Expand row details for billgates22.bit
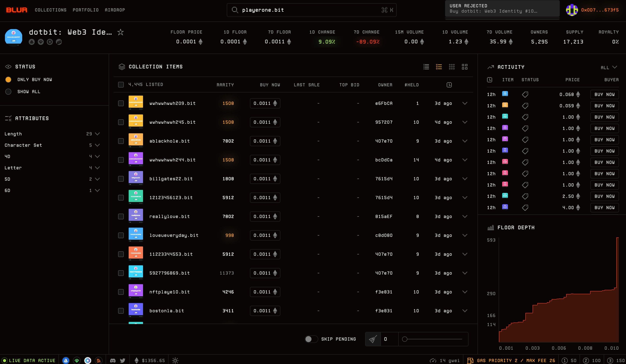The height and width of the screenshot is (364, 626). tap(465, 179)
